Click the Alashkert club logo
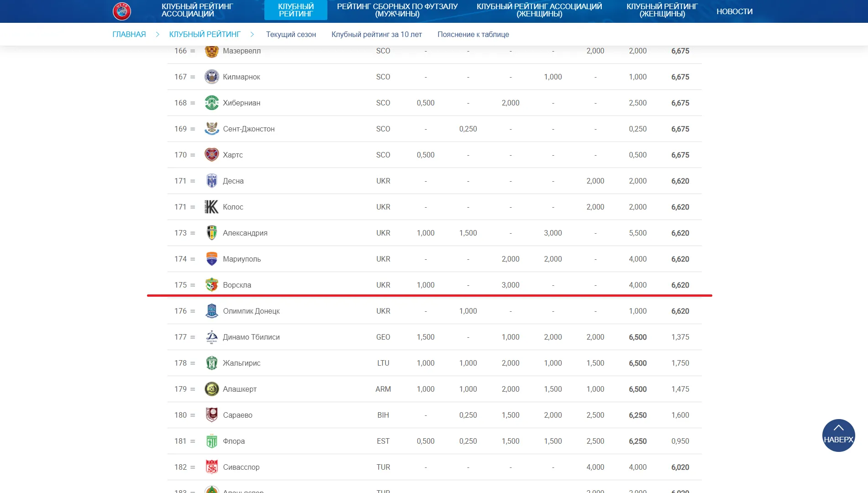 click(x=211, y=389)
